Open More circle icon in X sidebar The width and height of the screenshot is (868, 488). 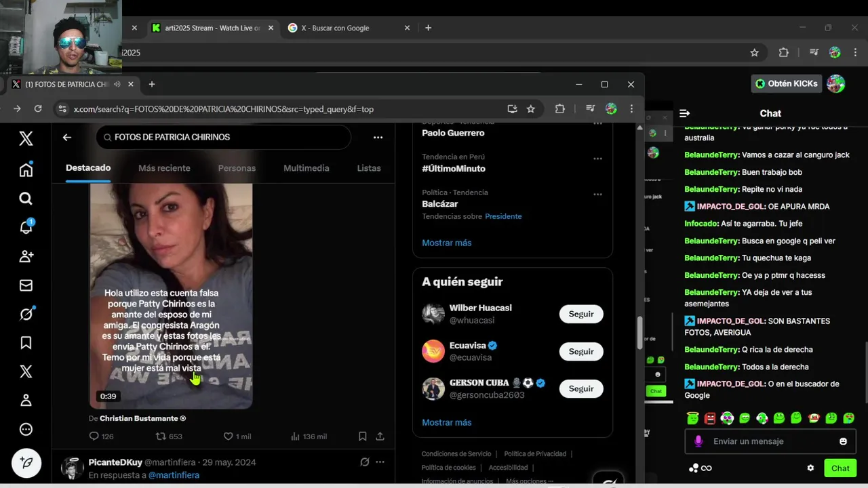point(26,429)
